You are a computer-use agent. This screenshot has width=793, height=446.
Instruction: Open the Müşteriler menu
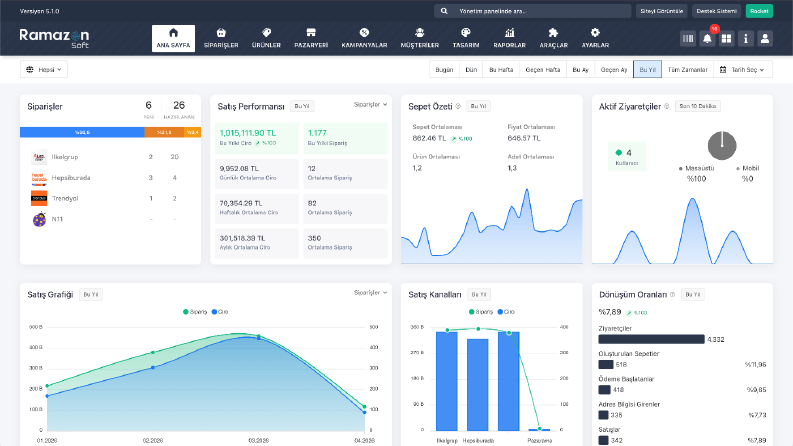(x=420, y=38)
